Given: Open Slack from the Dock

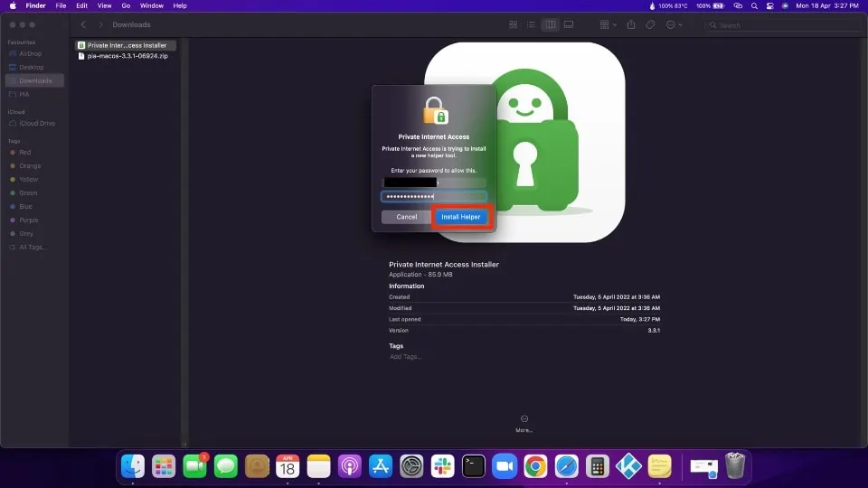Looking at the screenshot, I should [x=443, y=466].
